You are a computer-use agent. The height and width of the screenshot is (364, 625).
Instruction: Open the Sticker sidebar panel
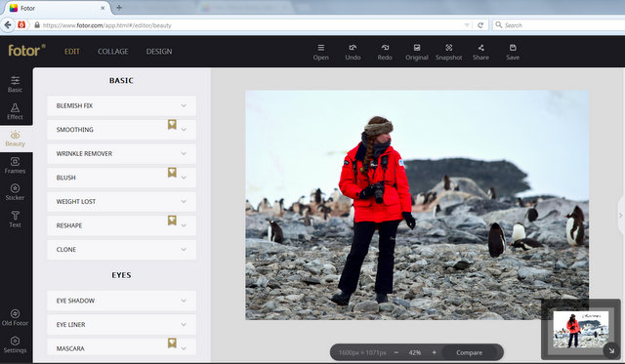tap(15, 192)
